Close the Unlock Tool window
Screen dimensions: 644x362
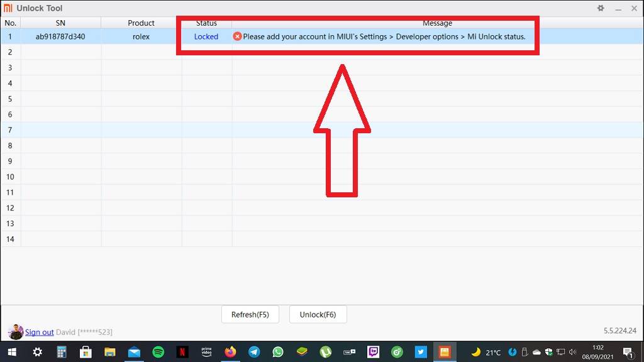[634, 8]
